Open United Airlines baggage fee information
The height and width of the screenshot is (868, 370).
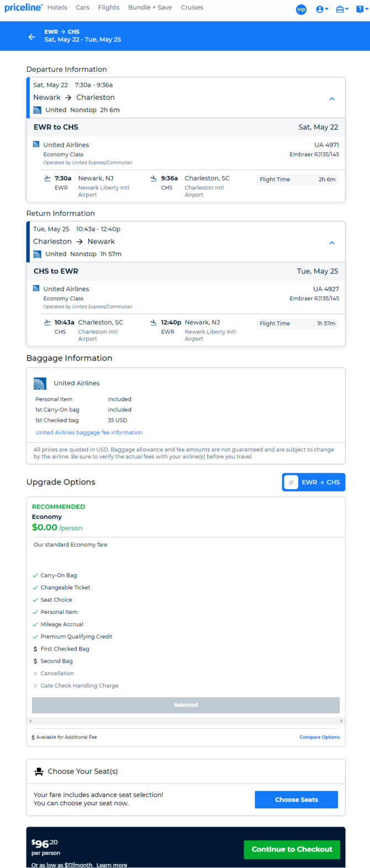coord(89,433)
